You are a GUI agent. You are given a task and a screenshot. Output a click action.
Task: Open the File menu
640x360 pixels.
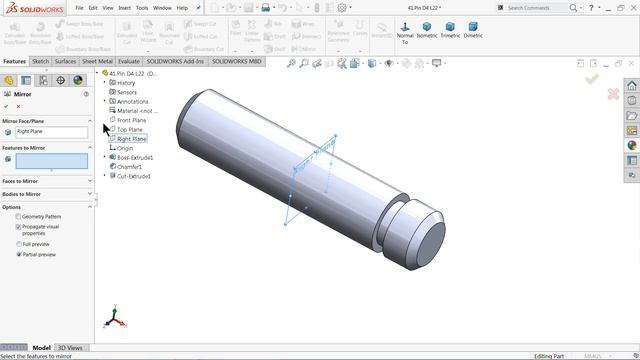coord(79,8)
